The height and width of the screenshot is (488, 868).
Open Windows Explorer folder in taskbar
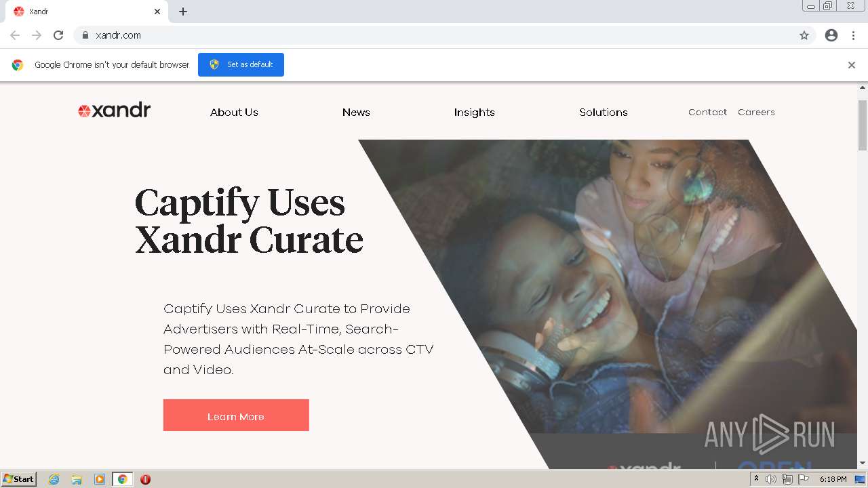pyautogui.click(x=77, y=479)
